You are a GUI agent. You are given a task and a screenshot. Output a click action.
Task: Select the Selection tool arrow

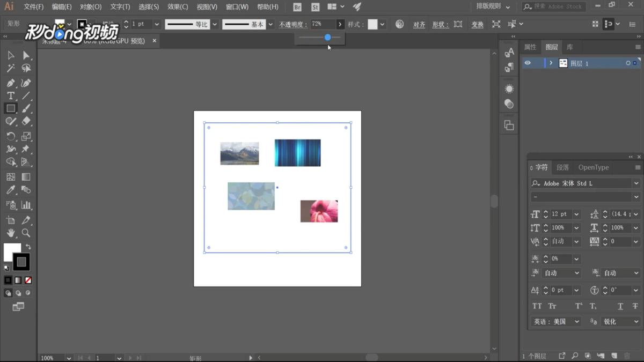click(x=11, y=55)
